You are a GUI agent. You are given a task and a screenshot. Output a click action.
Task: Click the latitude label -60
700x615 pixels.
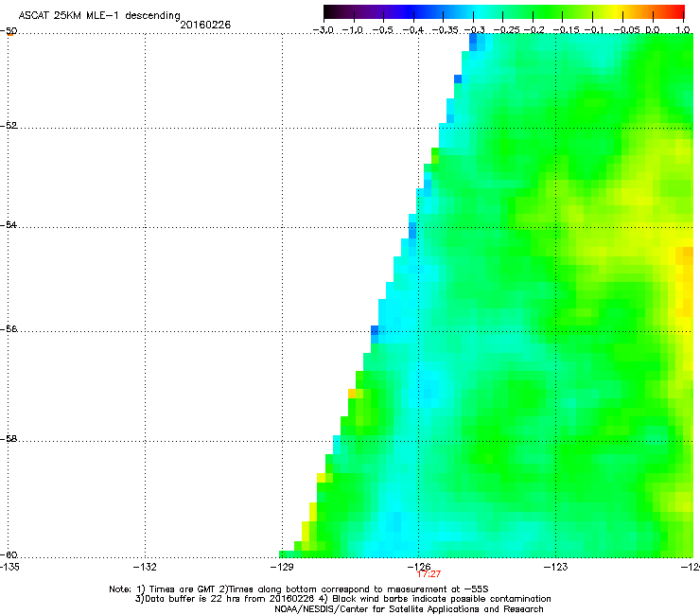click(9, 555)
